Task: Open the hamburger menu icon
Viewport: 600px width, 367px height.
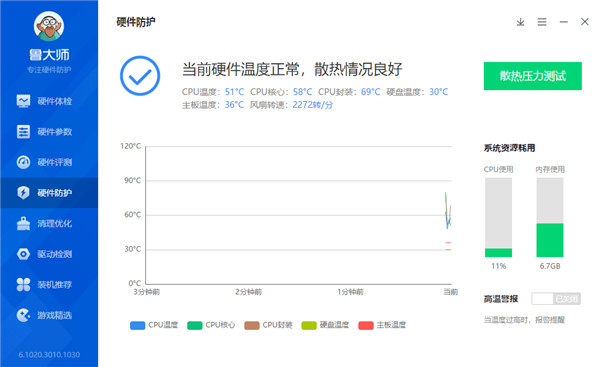Action: (x=542, y=22)
